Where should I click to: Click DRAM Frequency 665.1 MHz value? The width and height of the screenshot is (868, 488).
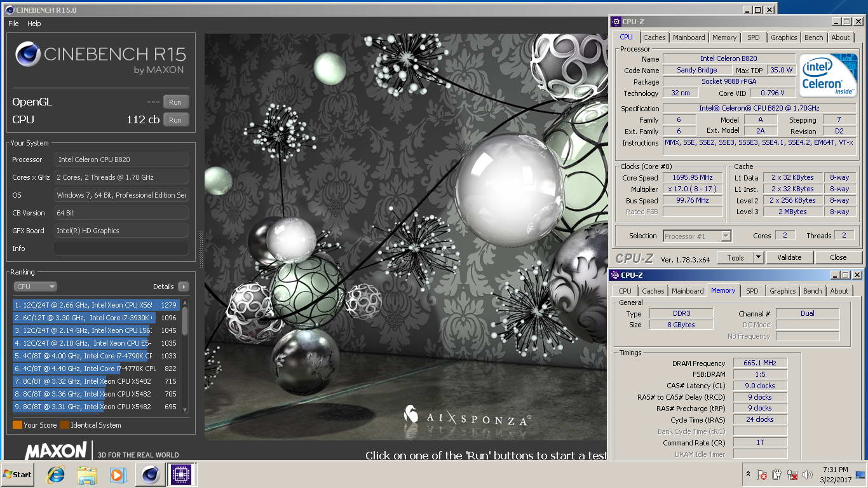[760, 363]
